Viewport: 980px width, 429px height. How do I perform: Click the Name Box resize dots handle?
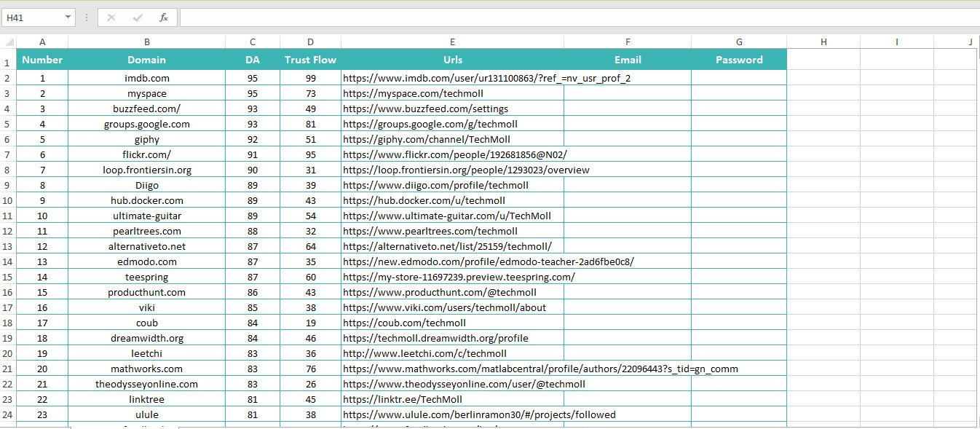click(87, 17)
